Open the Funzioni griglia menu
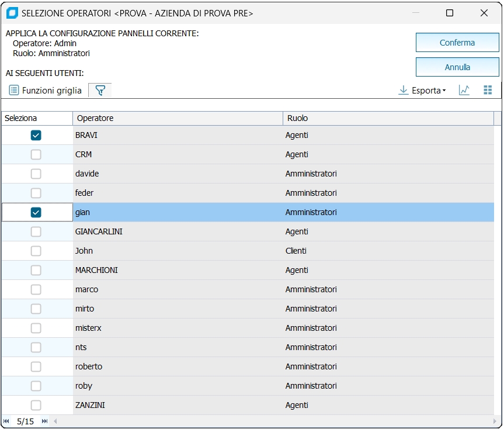 tap(46, 91)
